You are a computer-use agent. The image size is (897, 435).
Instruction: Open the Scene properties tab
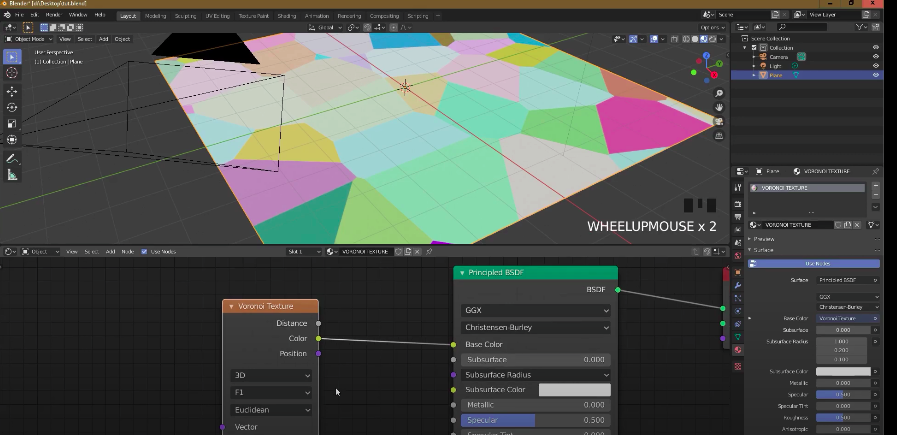pyautogui.click(x=738, y=243)
